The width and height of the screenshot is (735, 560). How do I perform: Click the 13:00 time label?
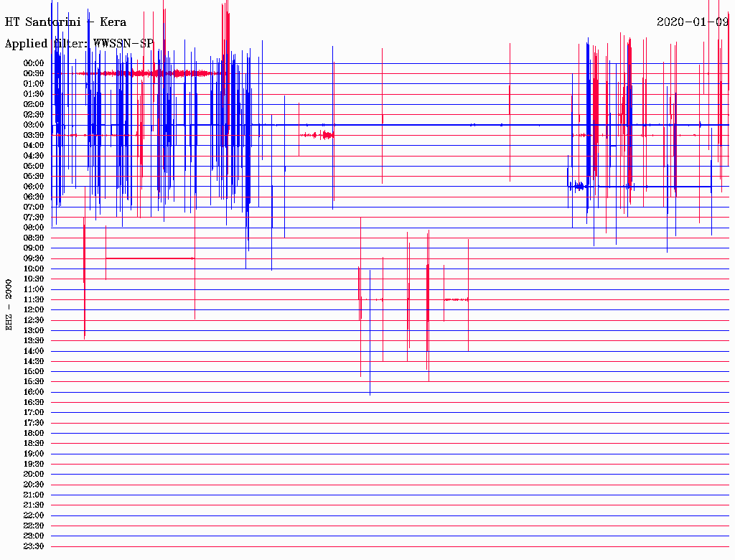pyautogui.click(x=34, y=331)
